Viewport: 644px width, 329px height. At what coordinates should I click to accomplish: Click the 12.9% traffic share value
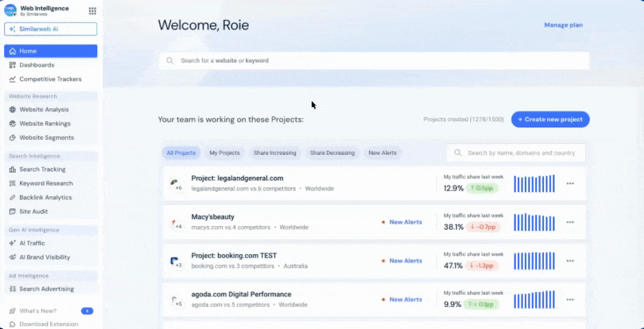click(454, 188)
